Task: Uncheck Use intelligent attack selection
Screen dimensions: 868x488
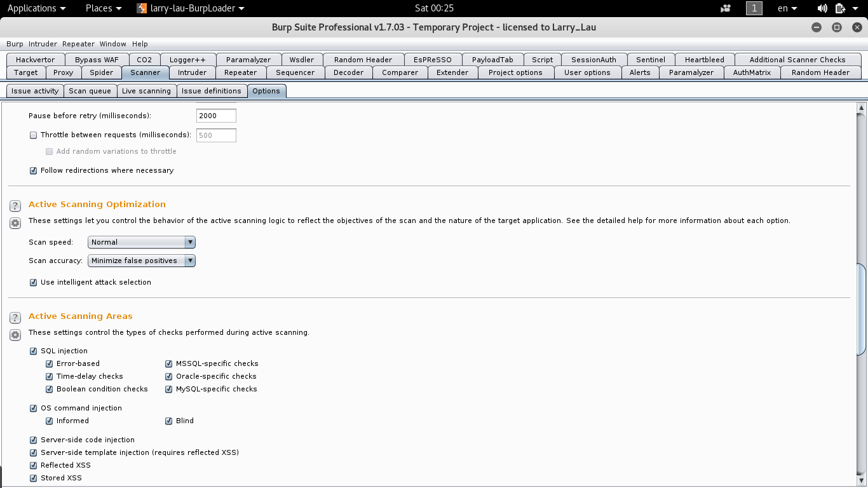Action: [x=34, y=283]
